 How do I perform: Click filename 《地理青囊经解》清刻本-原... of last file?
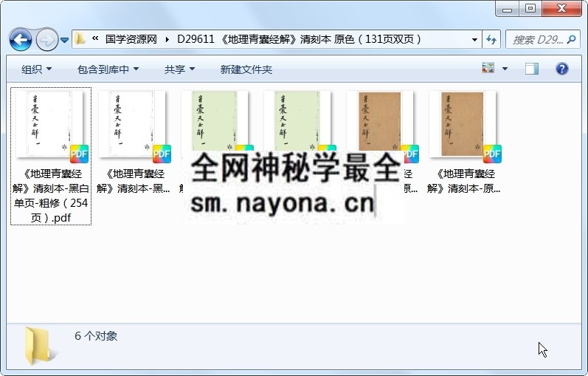(464, 181)
